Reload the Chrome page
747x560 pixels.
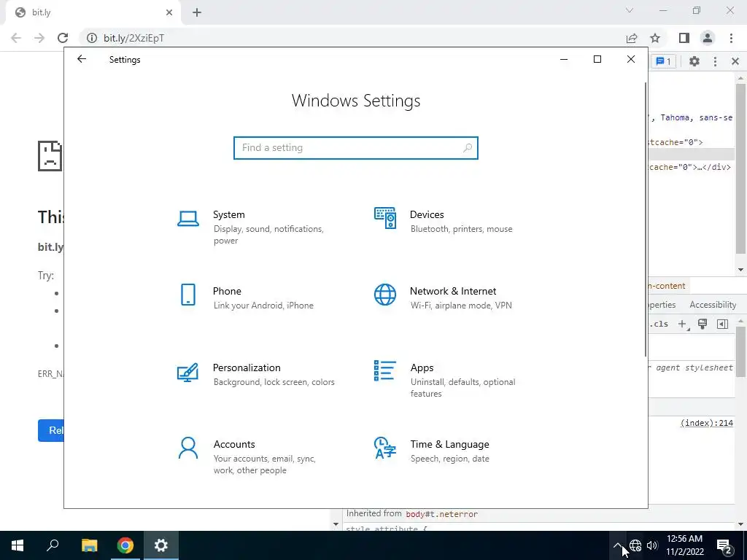click(x=63, y=38)
